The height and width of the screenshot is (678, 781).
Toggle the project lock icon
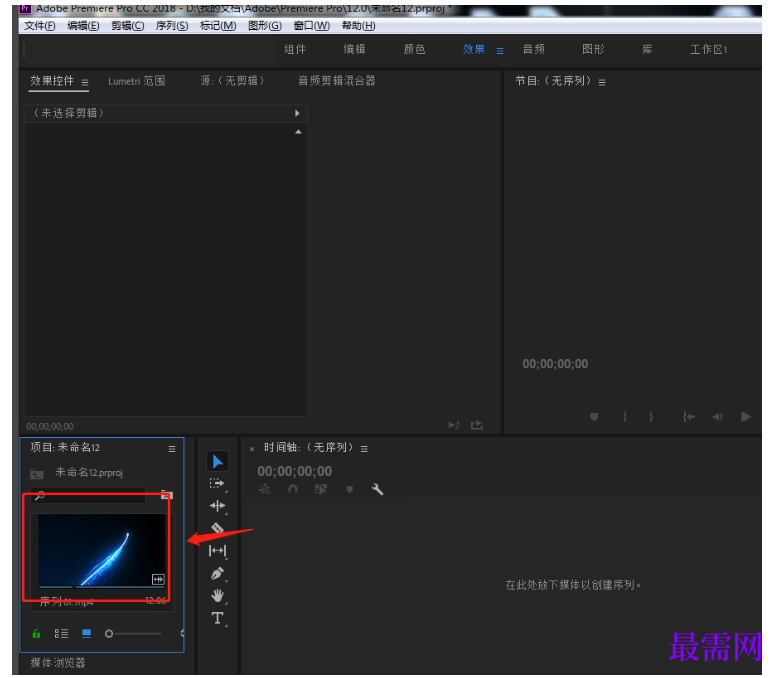pyautogui.click(x=36, y=634)
